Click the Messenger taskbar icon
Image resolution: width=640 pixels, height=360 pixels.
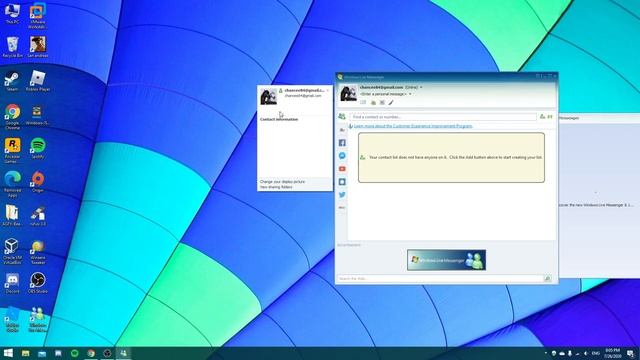pos(123,353)
